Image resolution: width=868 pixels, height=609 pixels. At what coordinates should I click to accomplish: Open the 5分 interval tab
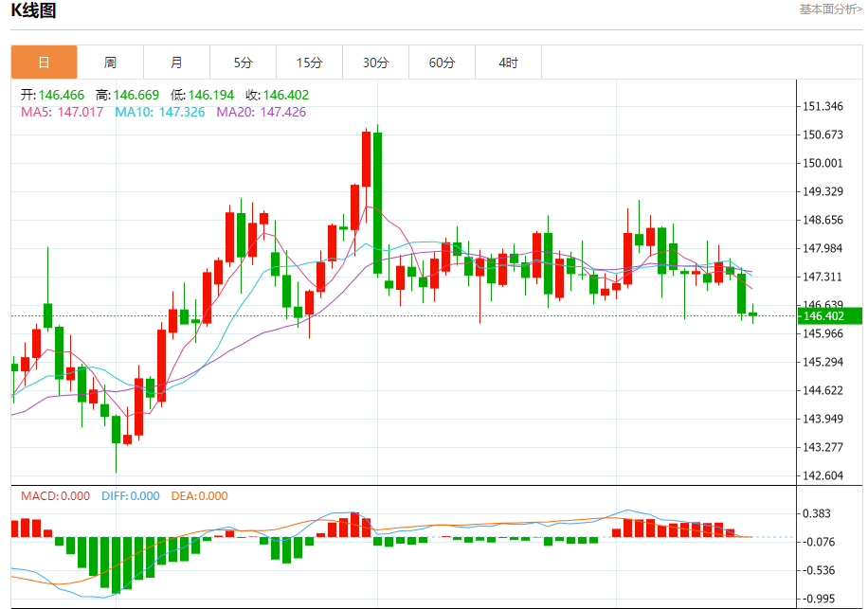pyautogui.click(x=243, y=63)
